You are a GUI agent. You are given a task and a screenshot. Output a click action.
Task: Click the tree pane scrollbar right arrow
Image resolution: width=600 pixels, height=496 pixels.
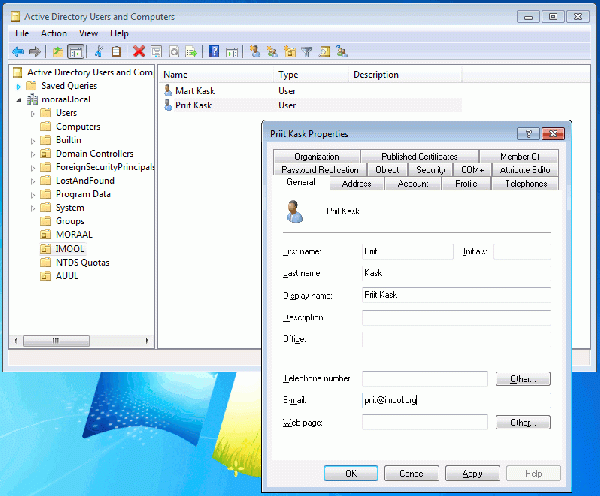coord(147,341)
